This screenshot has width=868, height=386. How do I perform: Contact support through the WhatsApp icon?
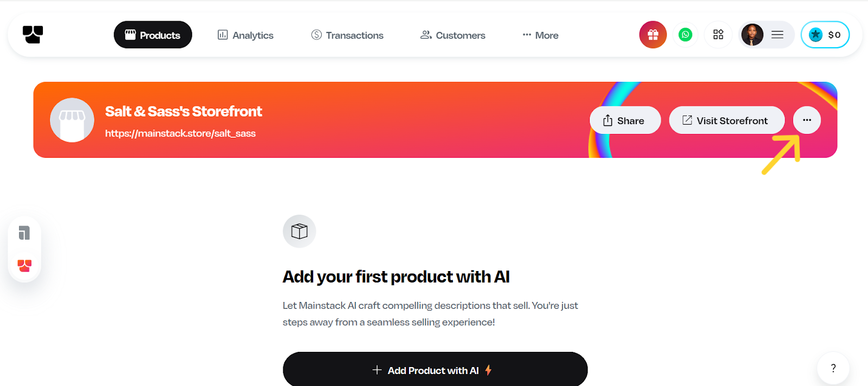685,34
